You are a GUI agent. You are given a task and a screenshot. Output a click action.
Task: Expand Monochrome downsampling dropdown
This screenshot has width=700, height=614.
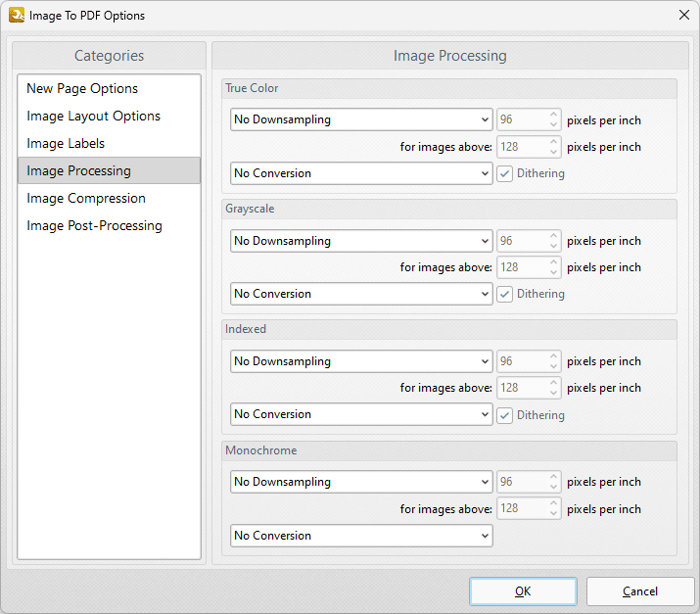point(361,482)
